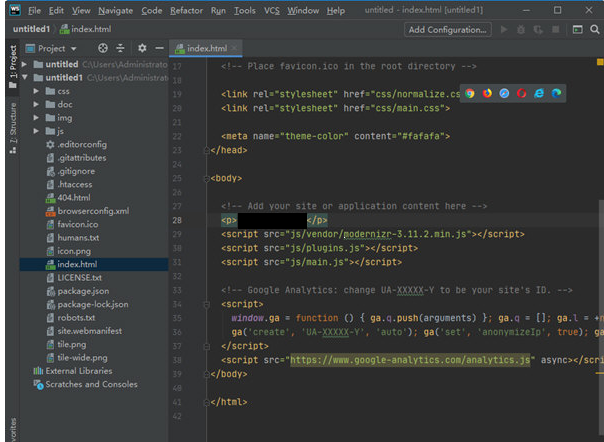The width and height of the screenshot is (604, 442).
Task: Open preview in Chrome browser icon
Action: coord(470,93)
